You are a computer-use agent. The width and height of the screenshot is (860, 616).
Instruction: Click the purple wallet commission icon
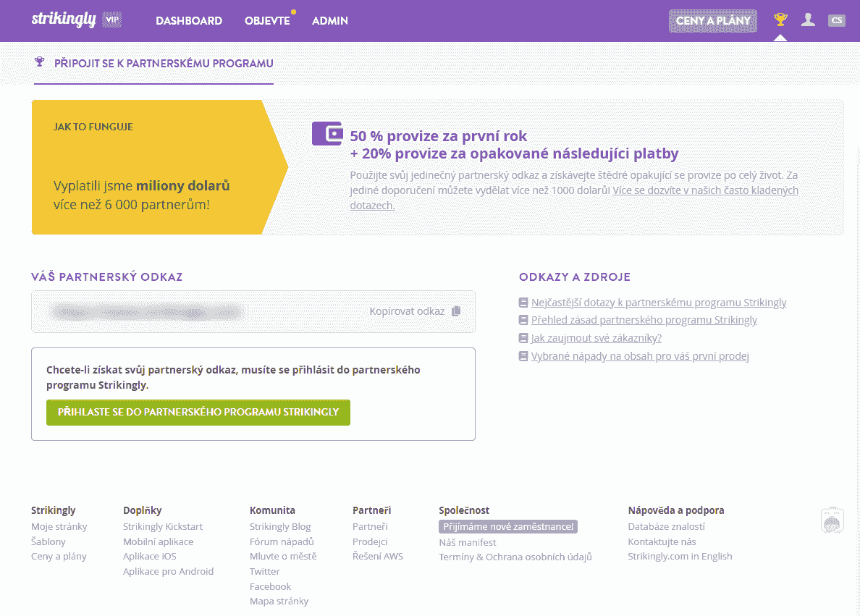click(x=327, y=133)
